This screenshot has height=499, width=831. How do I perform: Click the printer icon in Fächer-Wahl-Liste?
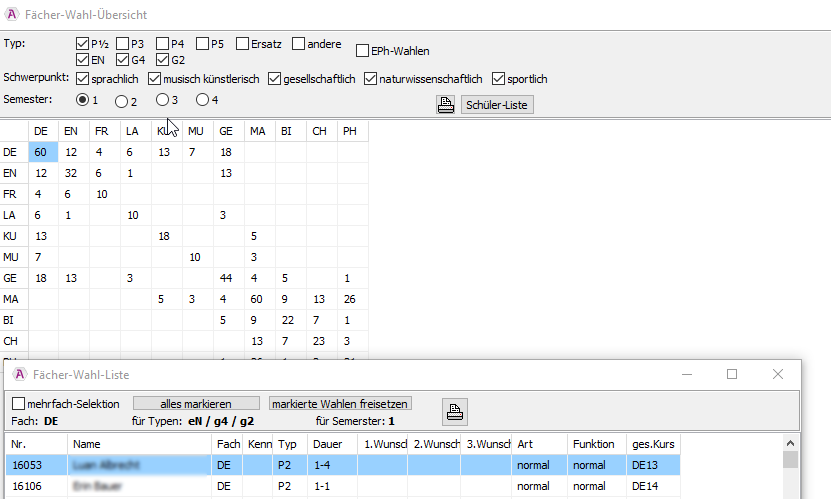click(x=454, y=411)
